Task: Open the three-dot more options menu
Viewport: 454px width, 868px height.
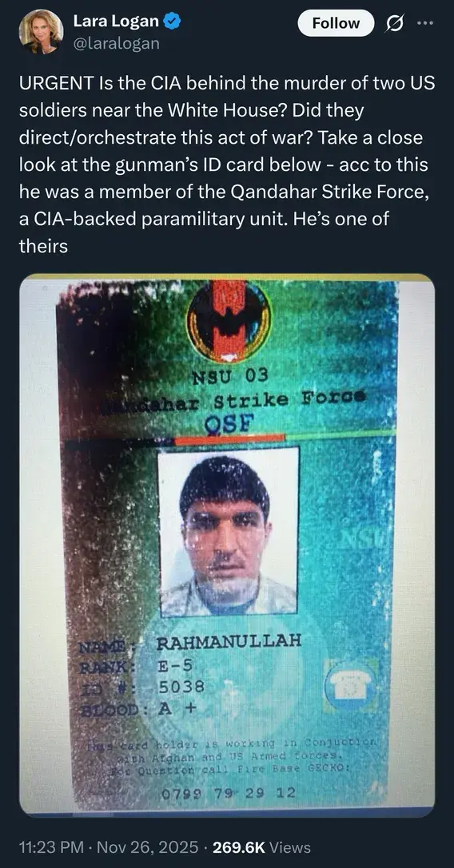Action: (x=426, y=23)
